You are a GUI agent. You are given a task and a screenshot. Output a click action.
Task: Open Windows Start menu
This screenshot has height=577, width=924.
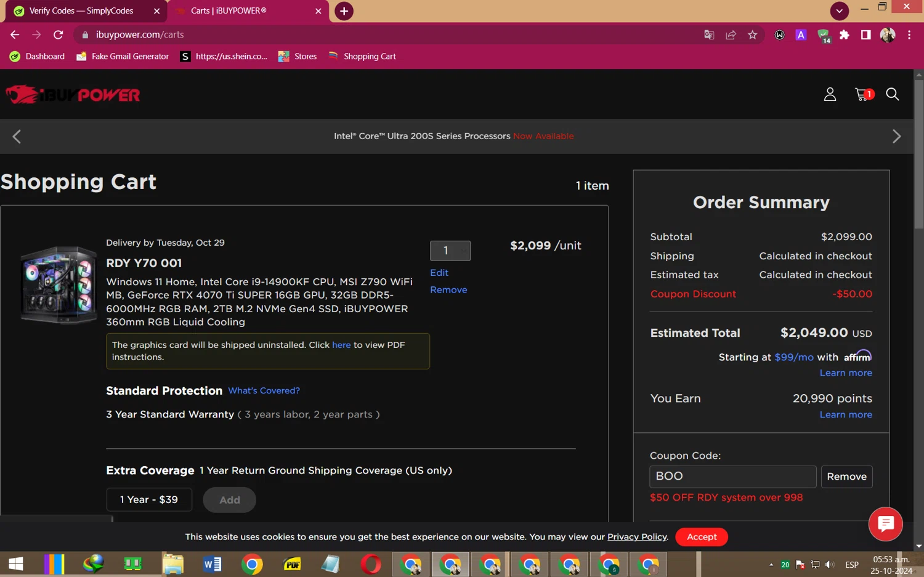15,563
